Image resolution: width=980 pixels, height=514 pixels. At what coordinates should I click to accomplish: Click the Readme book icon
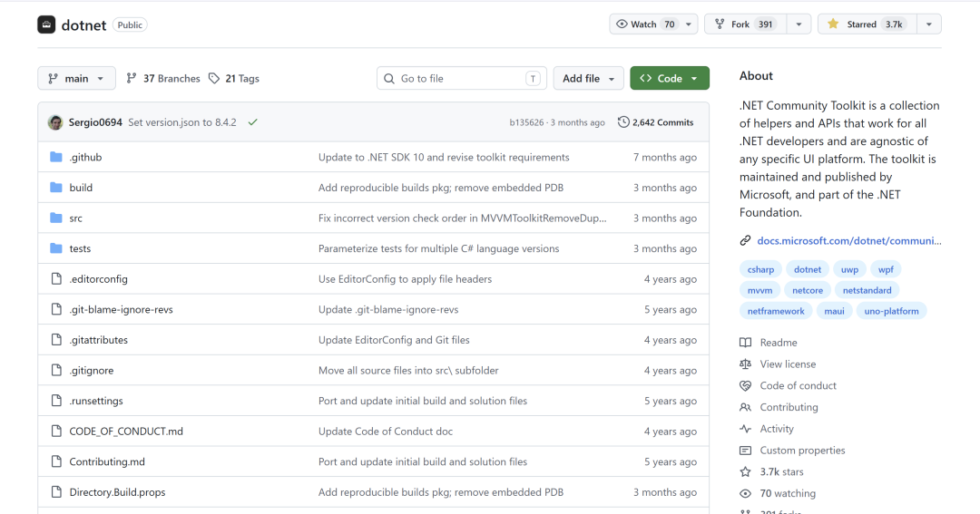tap(745, 343)
